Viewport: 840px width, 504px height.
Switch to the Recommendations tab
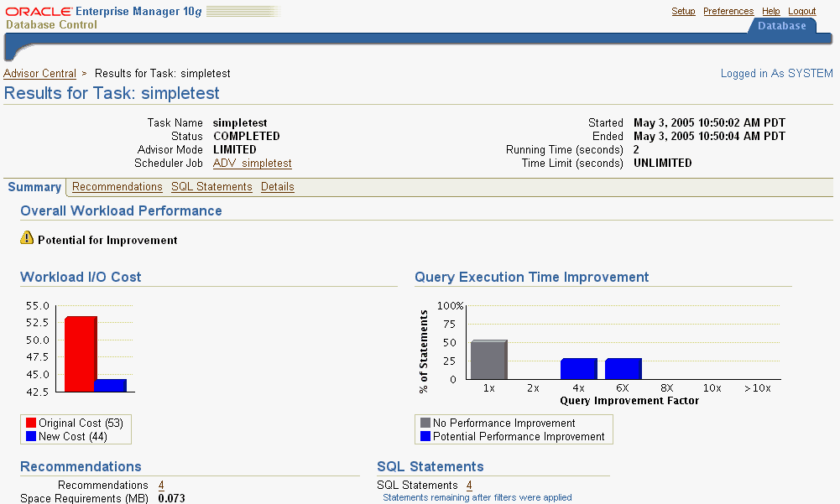[117, 187]
